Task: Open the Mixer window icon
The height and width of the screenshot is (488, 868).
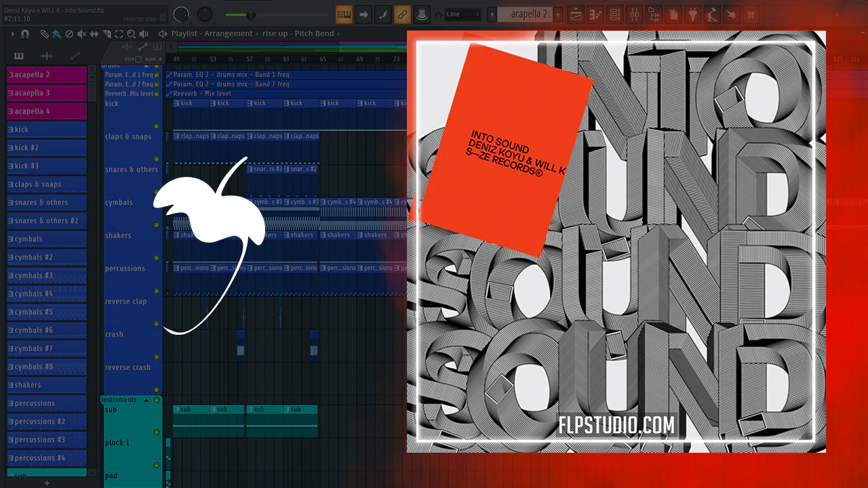Action: (635, 14)
